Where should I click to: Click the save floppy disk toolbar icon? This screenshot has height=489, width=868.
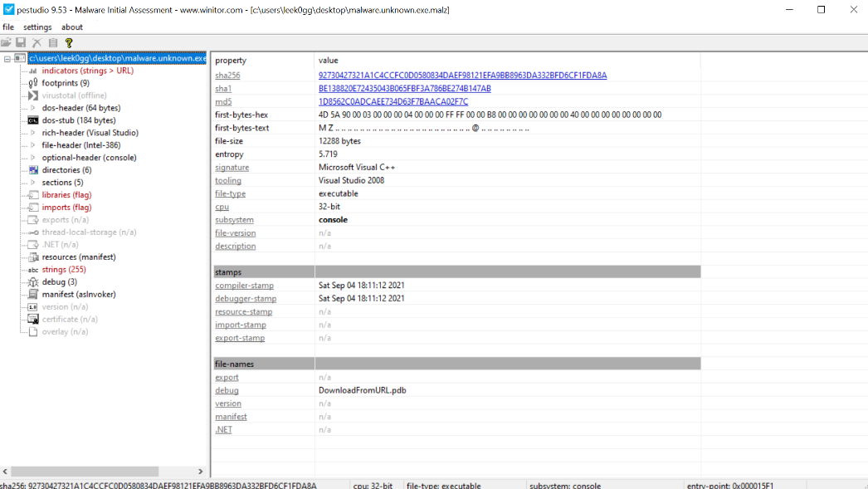[21, 42]
